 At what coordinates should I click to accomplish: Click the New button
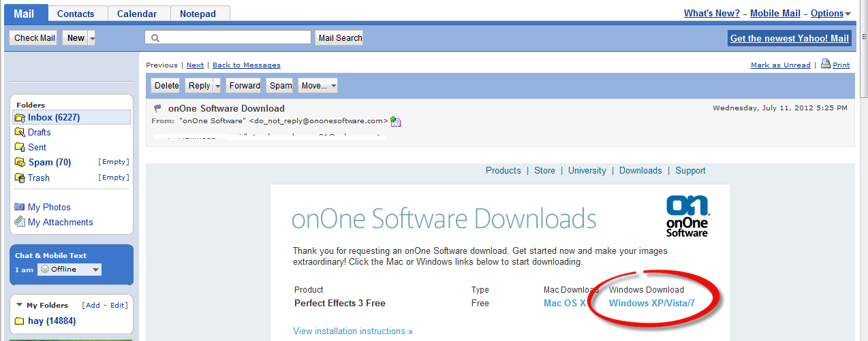pyautogui.click(x=76, y=38)
